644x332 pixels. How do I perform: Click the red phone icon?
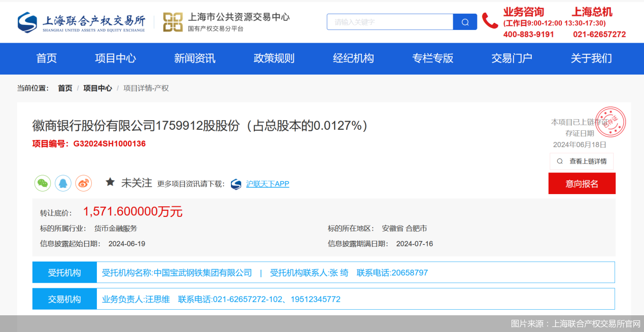coord(490,21)
